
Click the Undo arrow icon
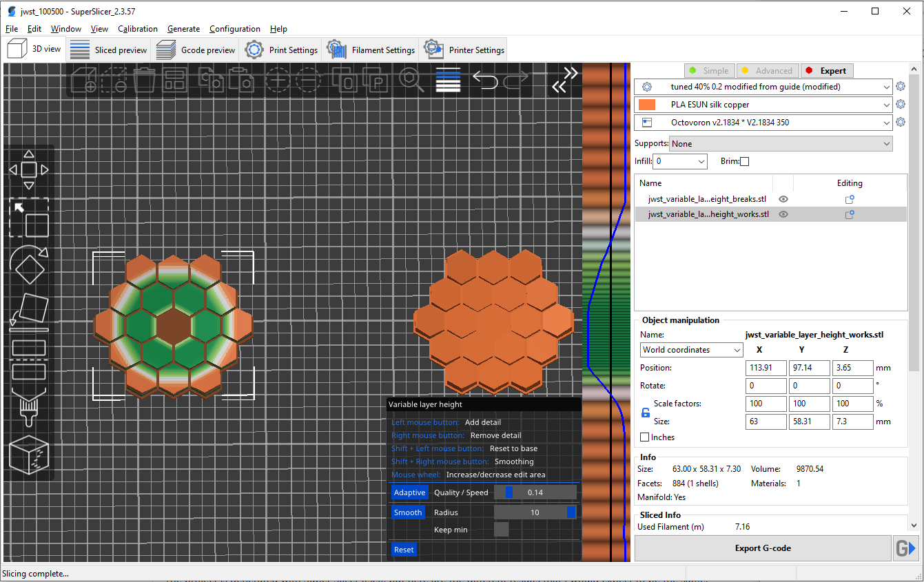tap(485, 80)
